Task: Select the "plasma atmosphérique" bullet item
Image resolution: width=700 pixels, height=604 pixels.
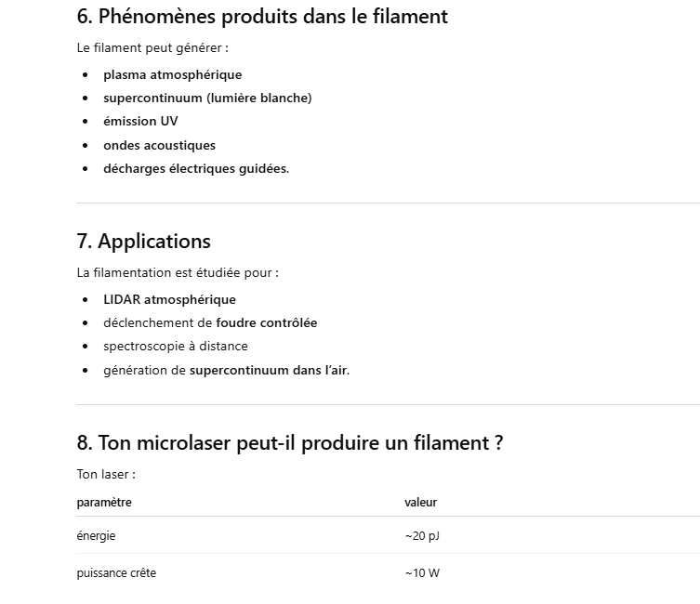Action: point(172,74)
